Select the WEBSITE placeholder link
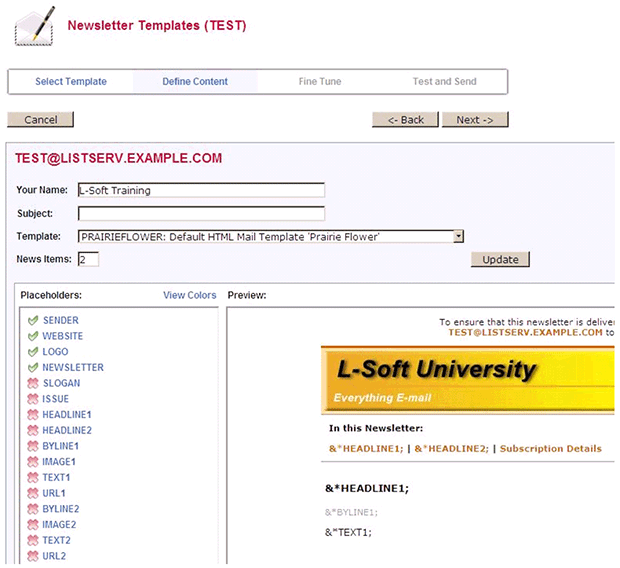Viewport: 620px width, 568px height. pyautogui.click(x=63, y=336)
